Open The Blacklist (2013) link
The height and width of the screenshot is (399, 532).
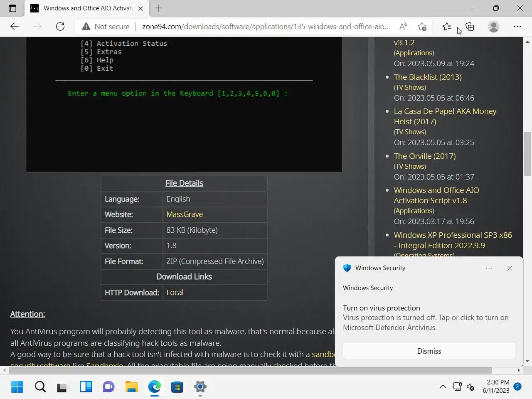click(428, 77)
